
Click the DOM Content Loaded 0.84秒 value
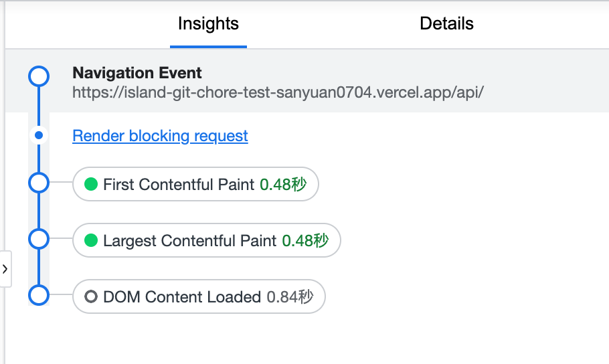click(290, 297)
